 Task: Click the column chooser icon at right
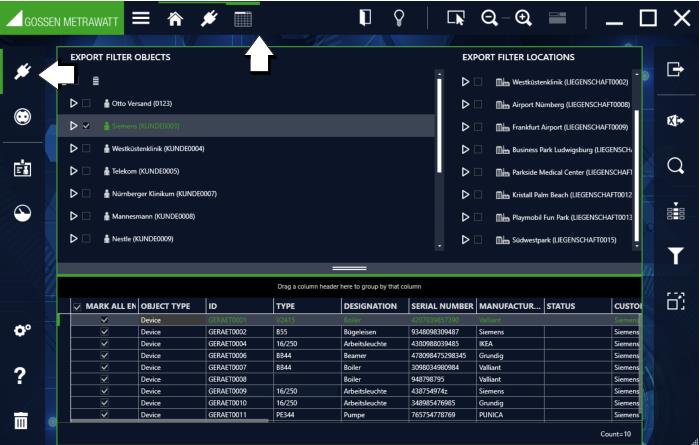[x=675, y=211]
